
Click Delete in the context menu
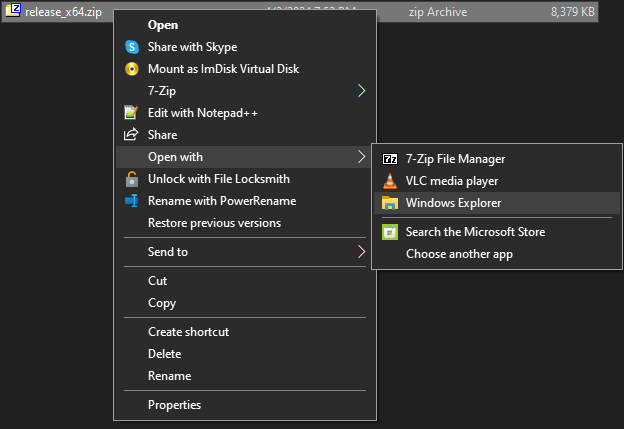[164, 354]
